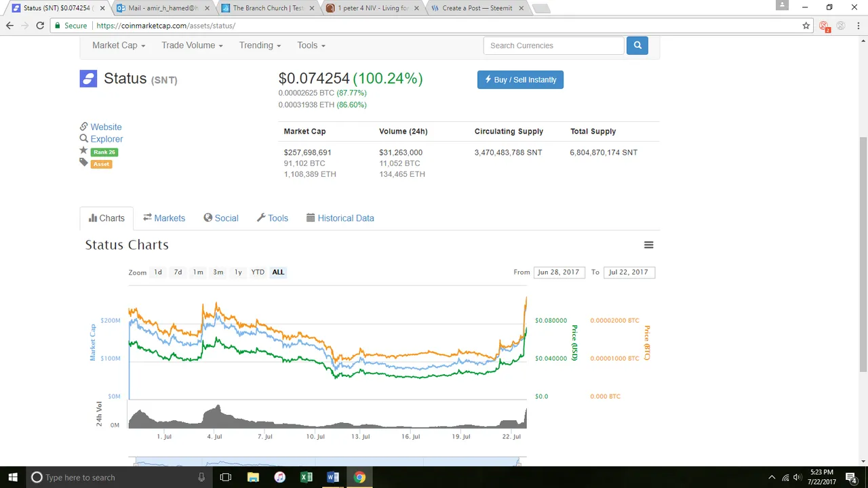
Task: Open action center notification icon
Action: pyautogui.click(x=852, y=477)
